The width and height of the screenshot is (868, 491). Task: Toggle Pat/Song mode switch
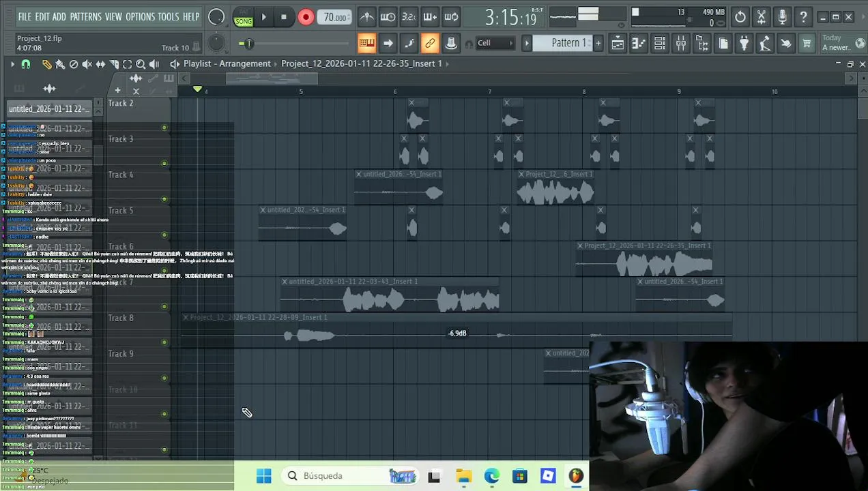click(244, 17)
